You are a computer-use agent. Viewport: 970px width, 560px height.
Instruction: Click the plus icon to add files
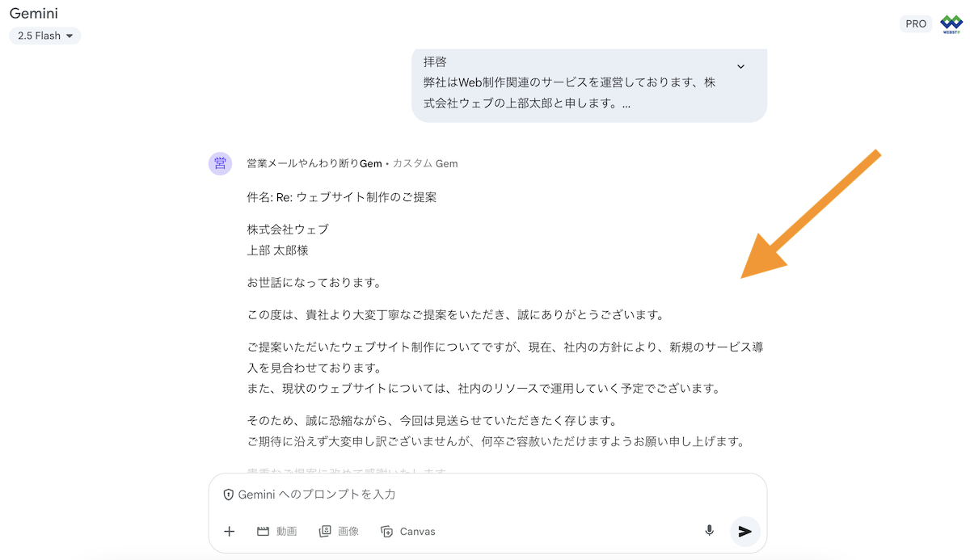point(230,531)
